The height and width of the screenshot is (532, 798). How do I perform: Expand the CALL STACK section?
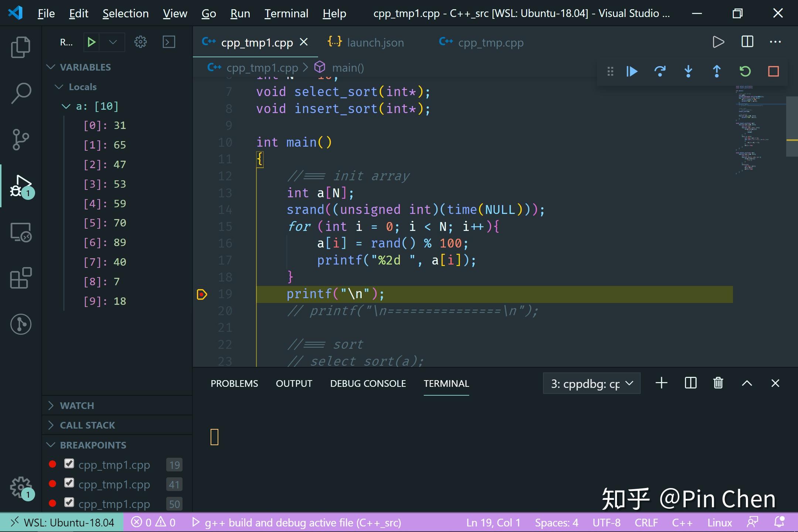click(x=51, y=425)
